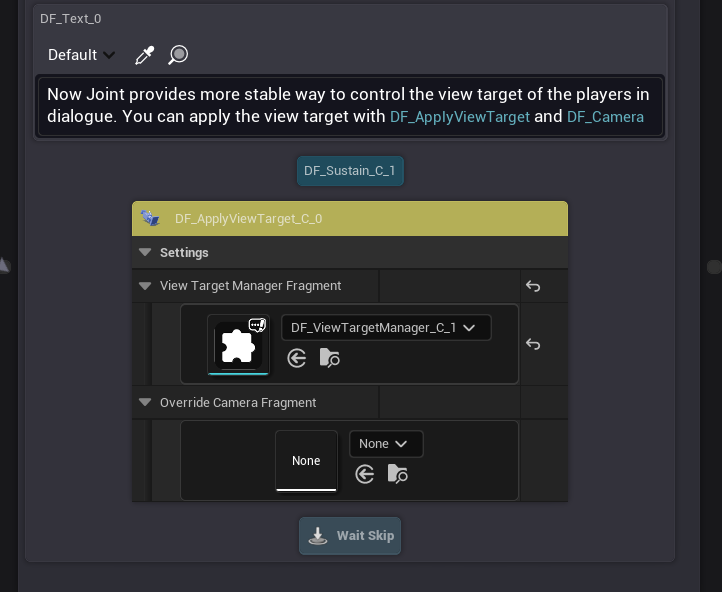Collapse Override Camera Fragment section
The height and width of the screenshot is (592, 722).
[145, 403]
